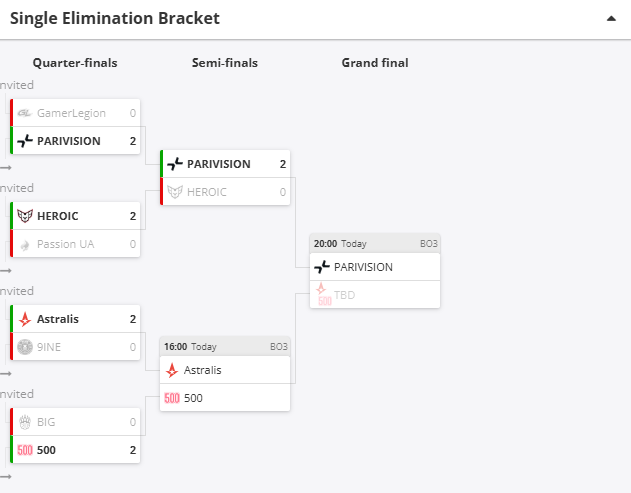The width and height of the screenshot is (631, 493).
Task: Collapse the Single Elimination Bracket section
Action: pos(611,19)
